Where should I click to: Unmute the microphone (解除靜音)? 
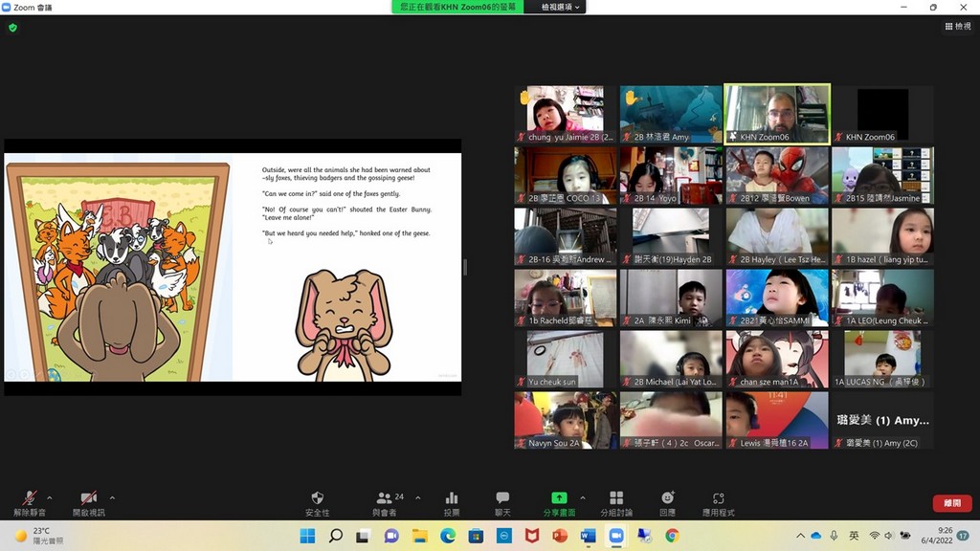click(30, 503)
